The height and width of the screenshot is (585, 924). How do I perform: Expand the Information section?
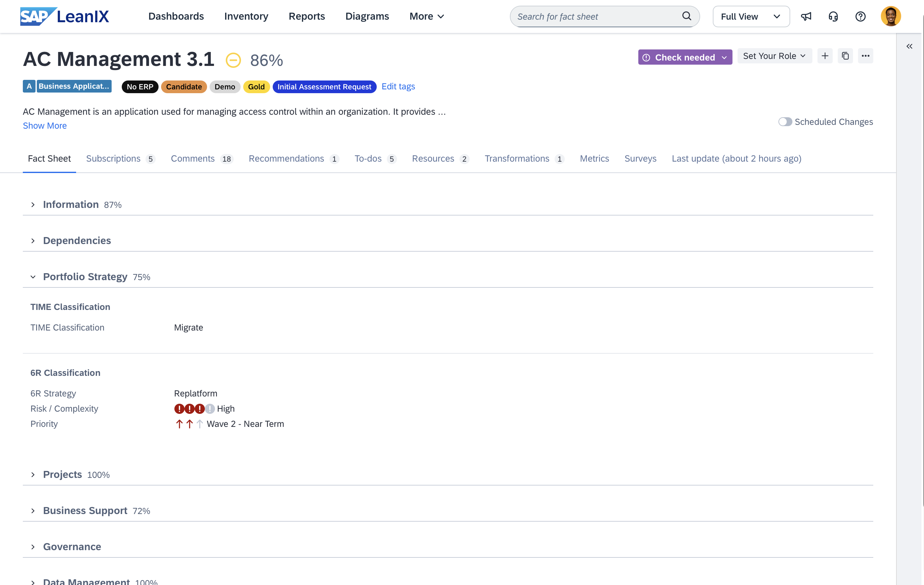(33, 205)
